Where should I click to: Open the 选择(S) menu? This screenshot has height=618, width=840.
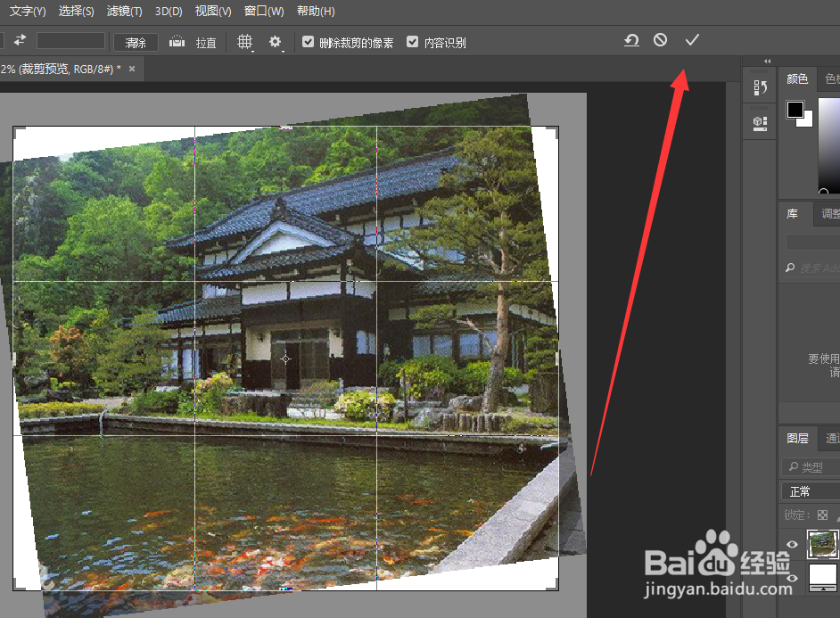click(x=76, y=12)
